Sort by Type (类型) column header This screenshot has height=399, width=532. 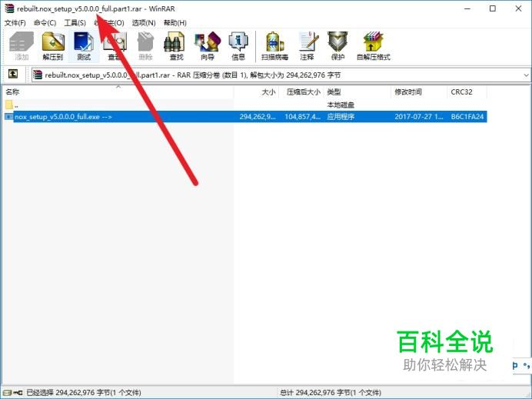point(357,92)
